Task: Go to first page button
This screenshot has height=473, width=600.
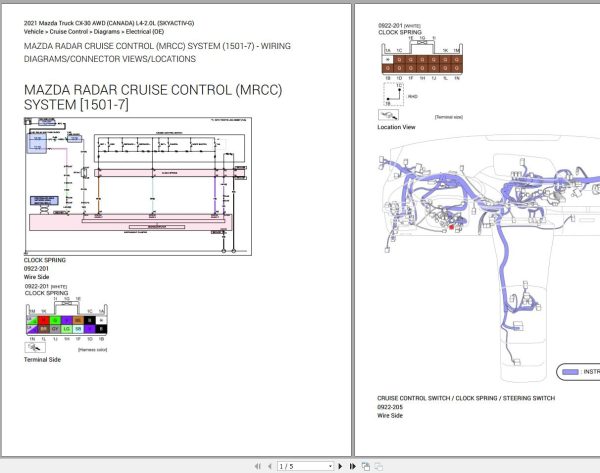Action: (258, 466)
